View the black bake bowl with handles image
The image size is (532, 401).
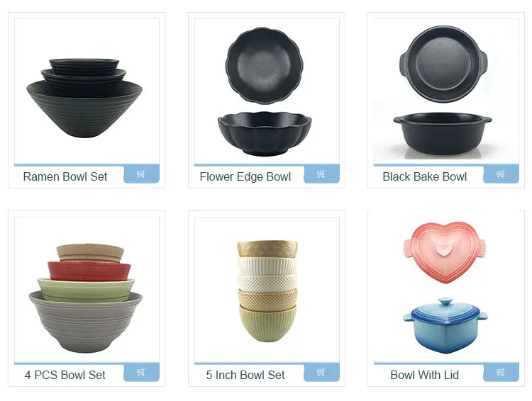pyautogui.click(x=443, y=91)
